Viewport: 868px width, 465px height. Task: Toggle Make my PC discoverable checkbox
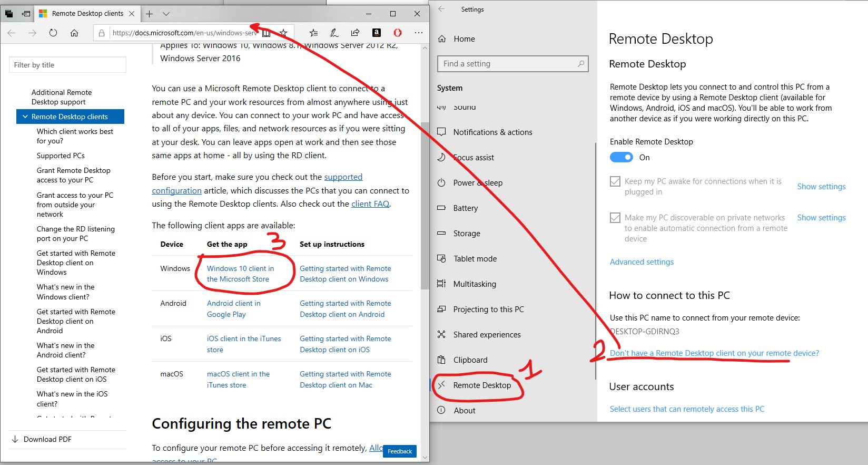point(615,218)
